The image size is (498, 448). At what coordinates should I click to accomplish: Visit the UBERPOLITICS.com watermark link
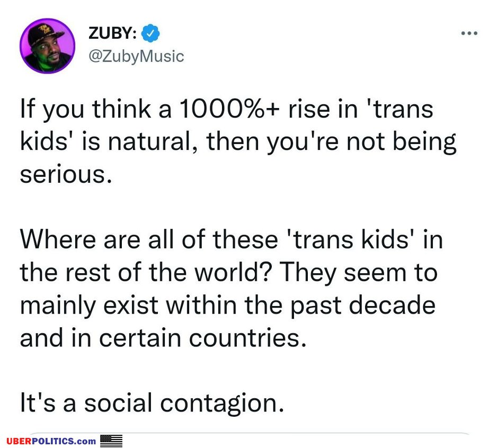pos(51,441)
